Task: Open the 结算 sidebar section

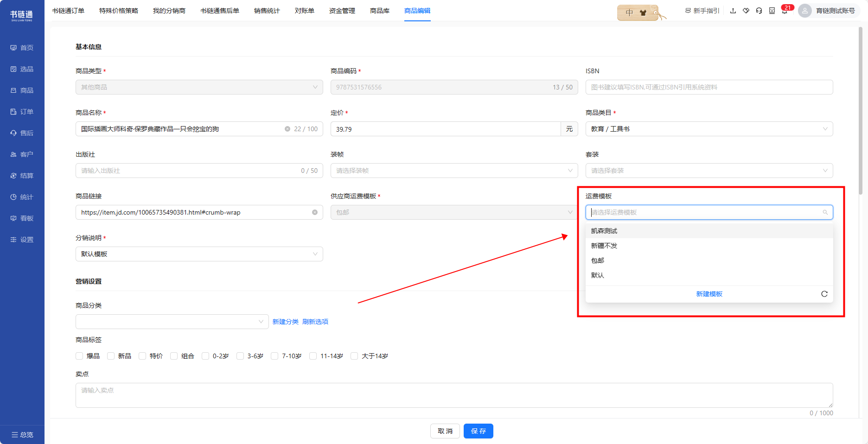Action: (22, 176)
